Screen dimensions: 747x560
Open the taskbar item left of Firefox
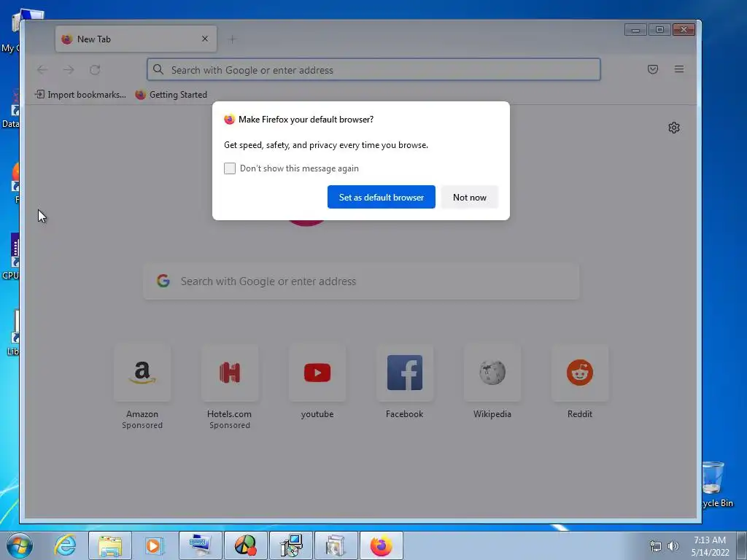[336, 545]
